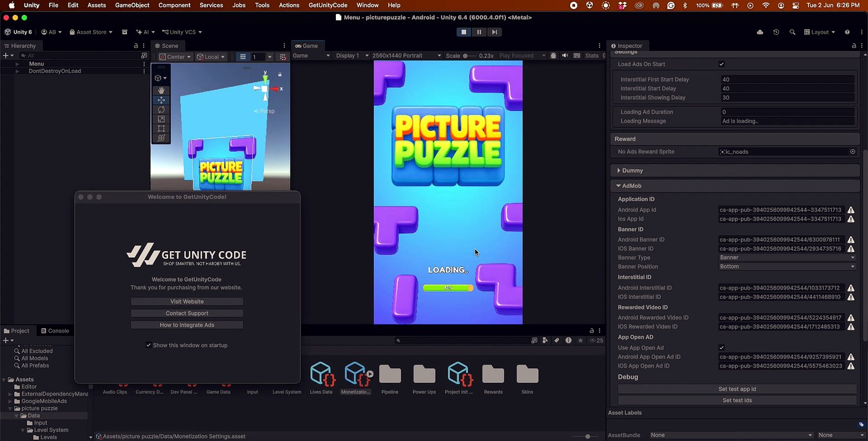
Task: Click the Visit Website button
Action: point(187,301)
